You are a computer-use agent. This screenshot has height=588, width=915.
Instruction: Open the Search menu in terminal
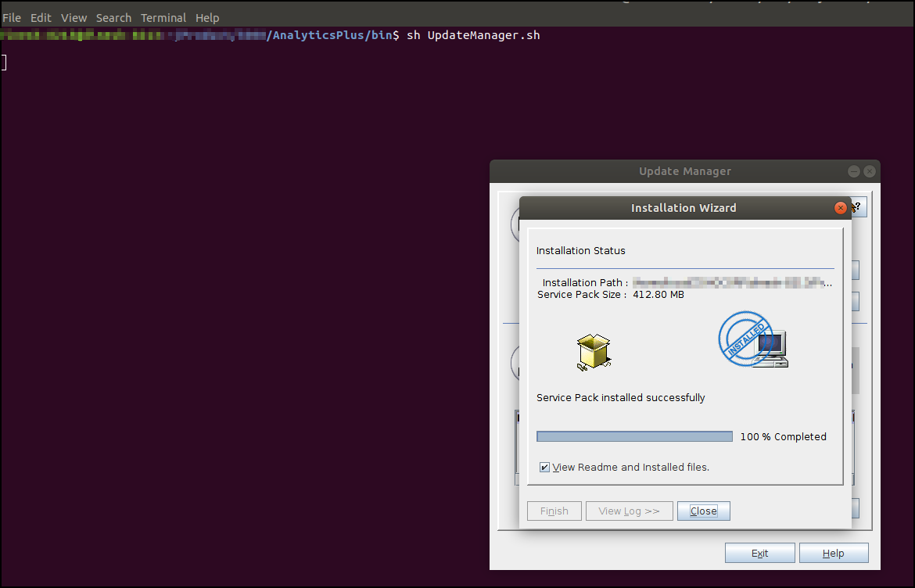coord(114,18)
